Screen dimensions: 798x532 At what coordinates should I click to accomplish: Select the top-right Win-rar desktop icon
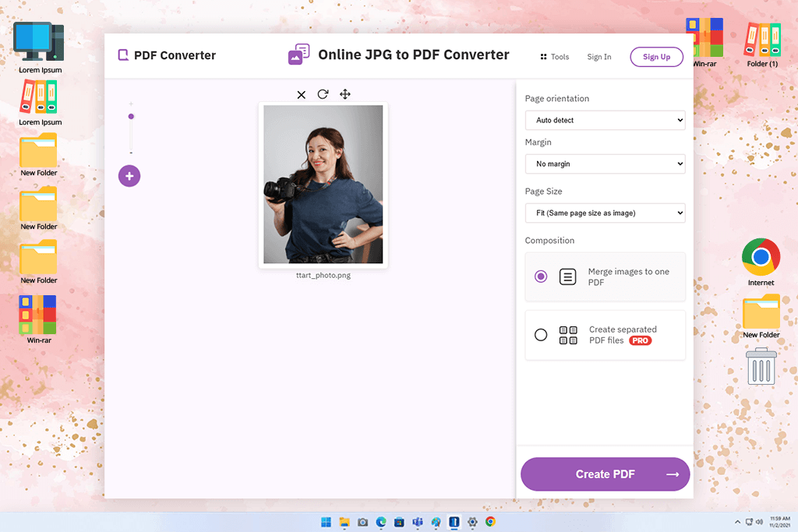704,43
